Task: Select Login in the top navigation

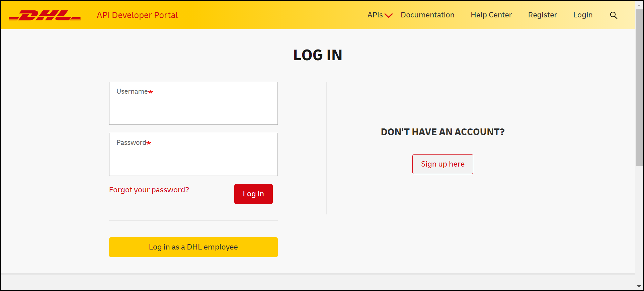Action: 583,15
